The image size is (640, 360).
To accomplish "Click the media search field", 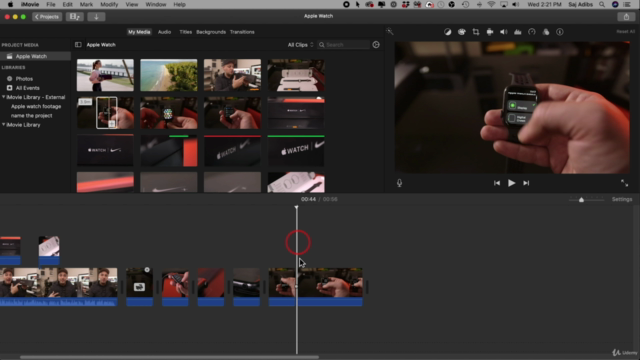I will coord(344,45).
